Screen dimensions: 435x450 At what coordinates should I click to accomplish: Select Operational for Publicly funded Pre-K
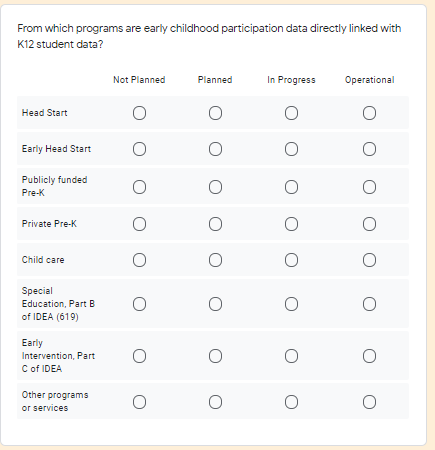click(x=369, y=187)
